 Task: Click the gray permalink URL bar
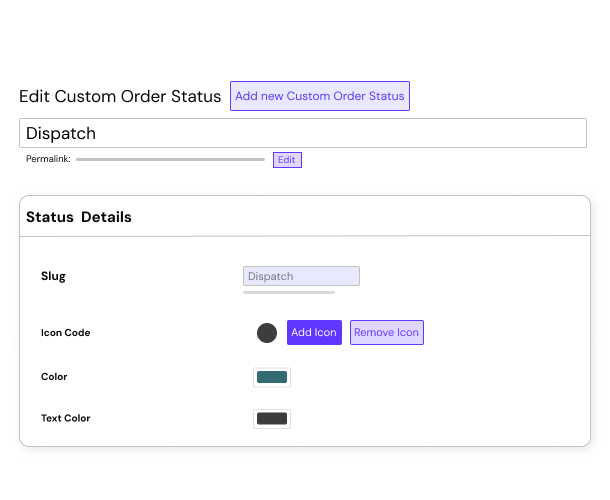(170, 159)
